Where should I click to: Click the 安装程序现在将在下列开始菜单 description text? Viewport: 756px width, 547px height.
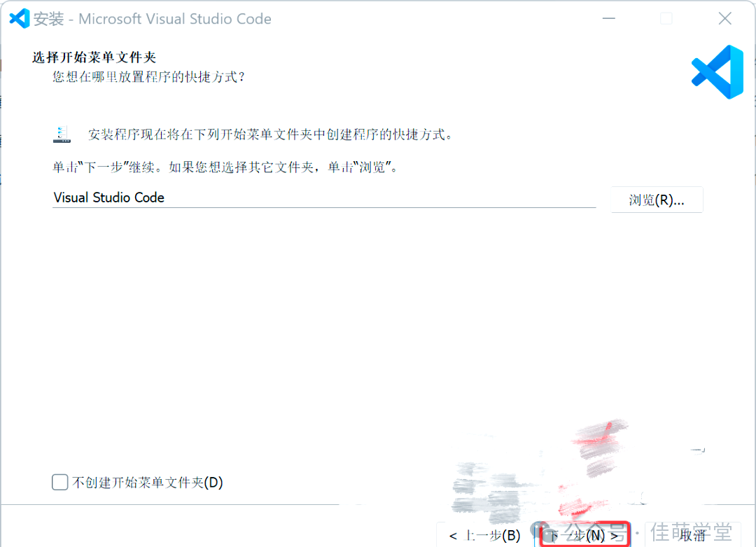pos(270,134)
